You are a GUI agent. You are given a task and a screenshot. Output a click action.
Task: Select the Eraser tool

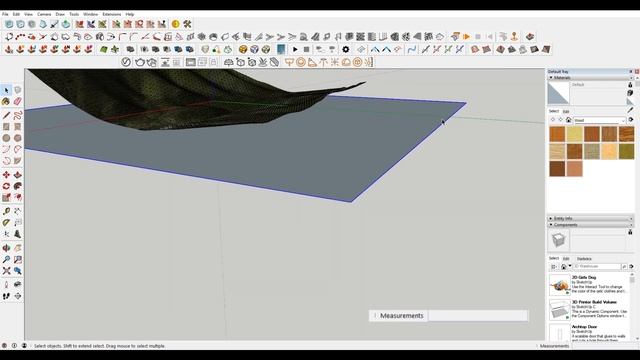[18, 101]
